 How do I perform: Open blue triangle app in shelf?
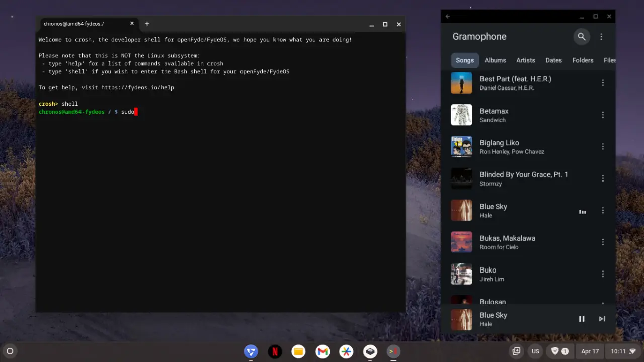tap(251, 352)
